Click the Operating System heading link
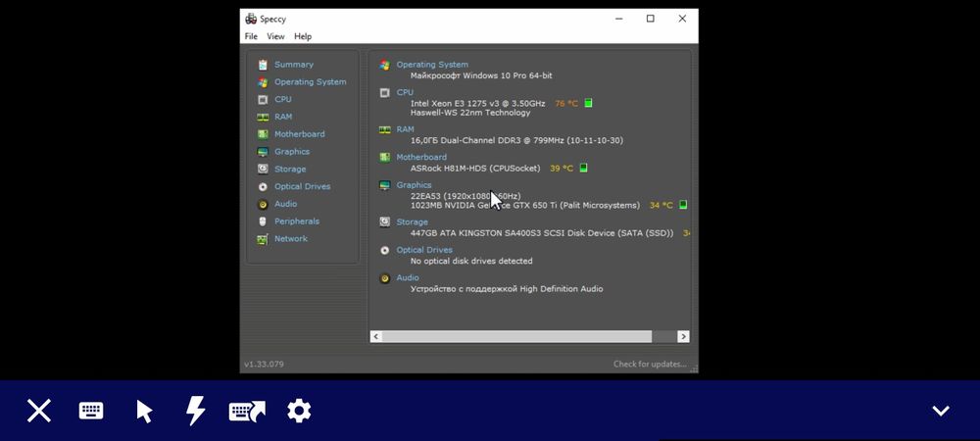The height and width of the screenshot is (441, 980). coord(432,65)
